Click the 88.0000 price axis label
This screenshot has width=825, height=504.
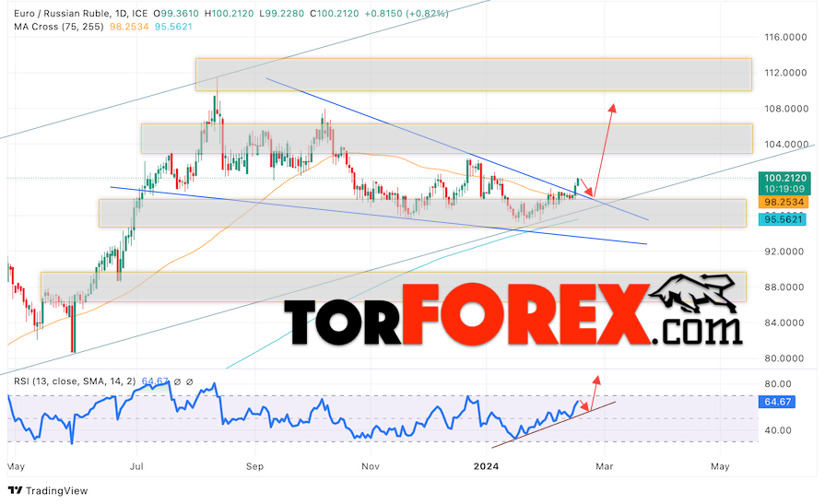[784, 287]
